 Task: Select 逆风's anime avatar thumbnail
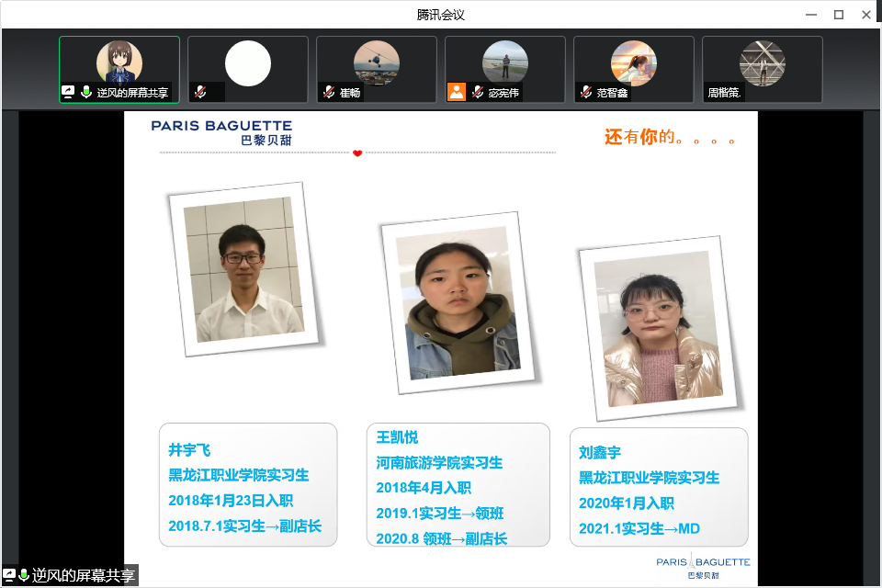coord(119,62)
